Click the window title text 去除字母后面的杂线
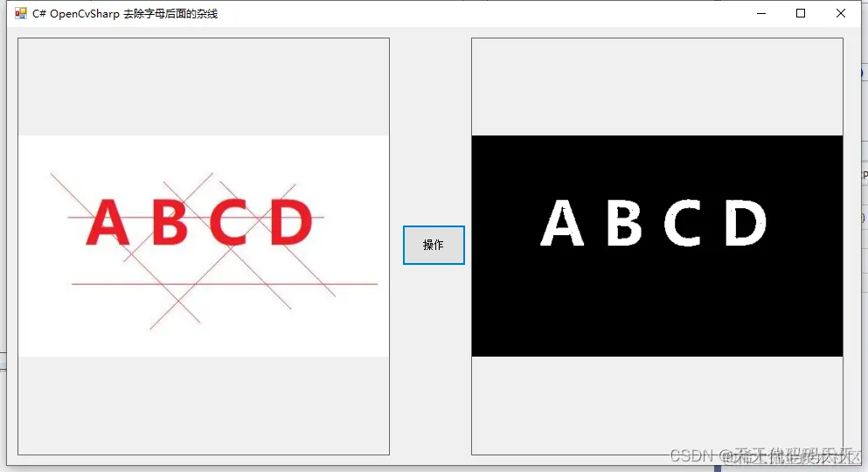Screen dimensions: 868x472 point(170,14)
